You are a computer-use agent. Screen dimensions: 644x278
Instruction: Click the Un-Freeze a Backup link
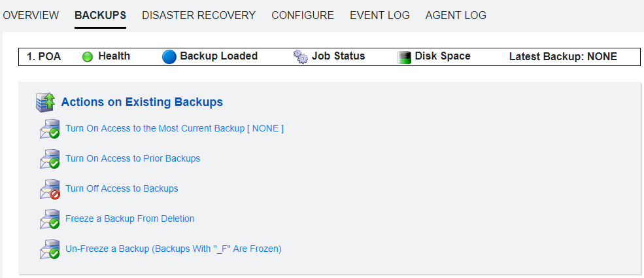(x=173, y=249)
